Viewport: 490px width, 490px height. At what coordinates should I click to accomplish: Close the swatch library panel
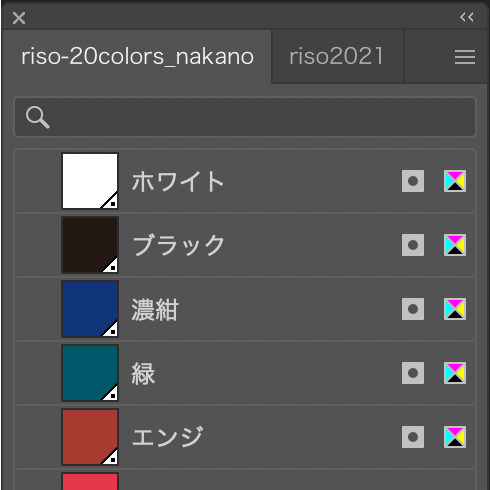click(19, 18)
